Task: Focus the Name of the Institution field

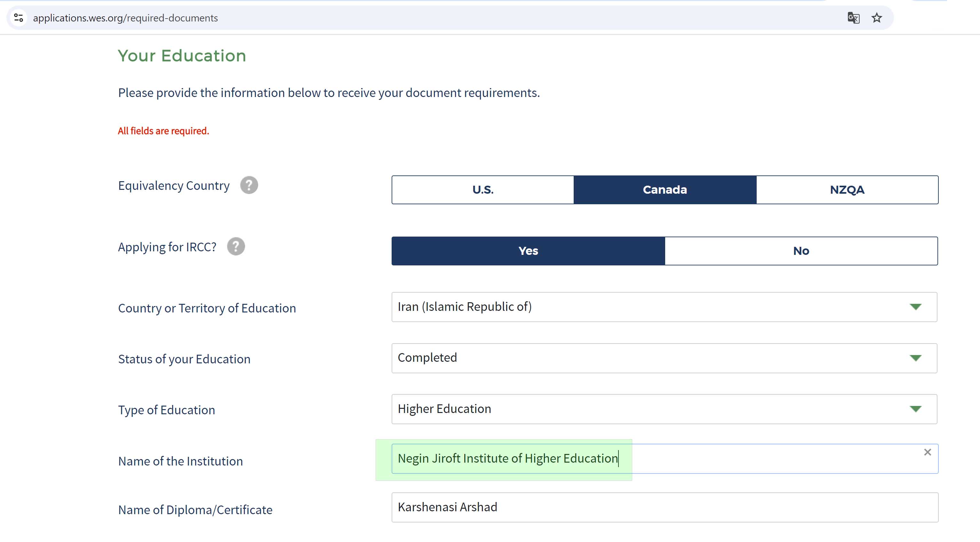Action: (x=665, y=459)
